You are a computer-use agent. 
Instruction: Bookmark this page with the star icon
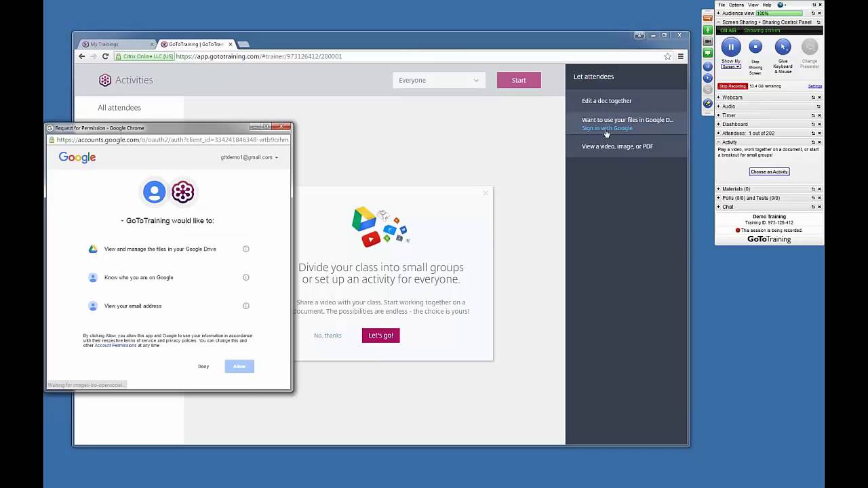coord(668,56)
